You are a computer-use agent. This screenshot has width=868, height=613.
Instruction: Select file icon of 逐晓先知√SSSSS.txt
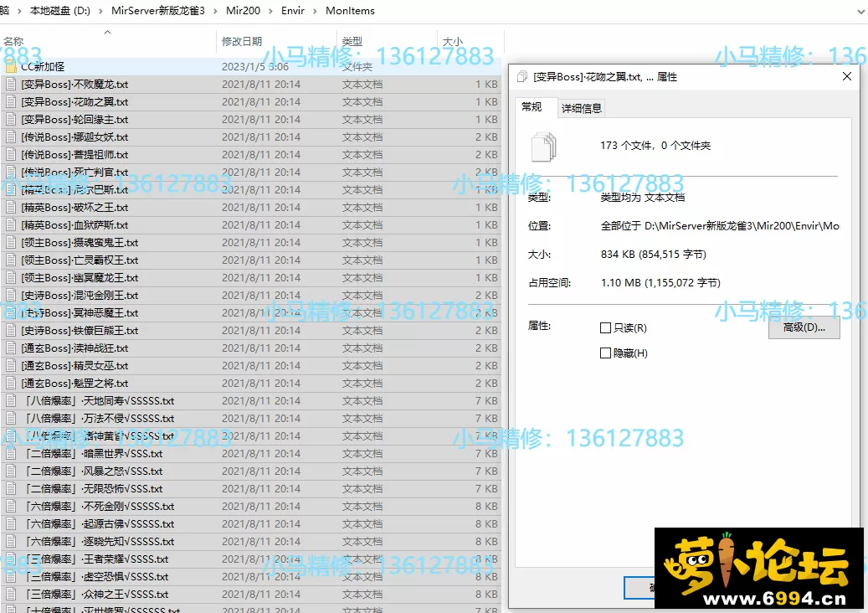11,542
